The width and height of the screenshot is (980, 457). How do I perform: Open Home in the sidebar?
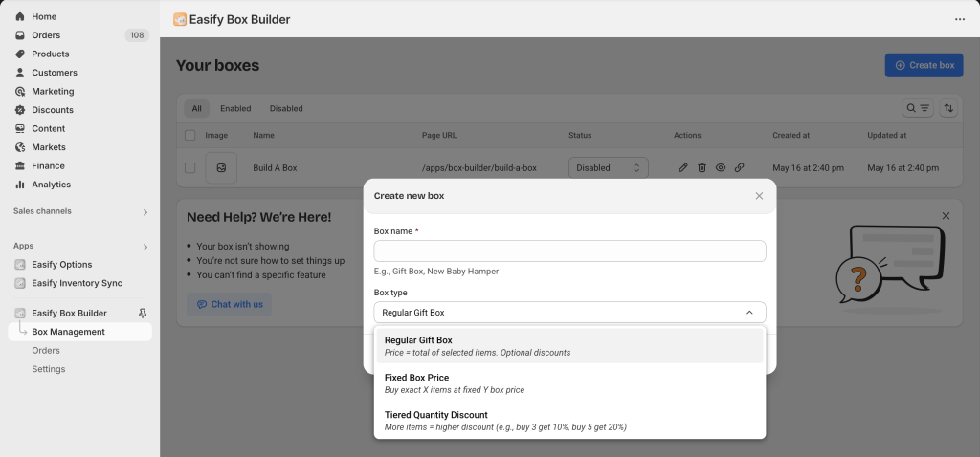point(44,16)
